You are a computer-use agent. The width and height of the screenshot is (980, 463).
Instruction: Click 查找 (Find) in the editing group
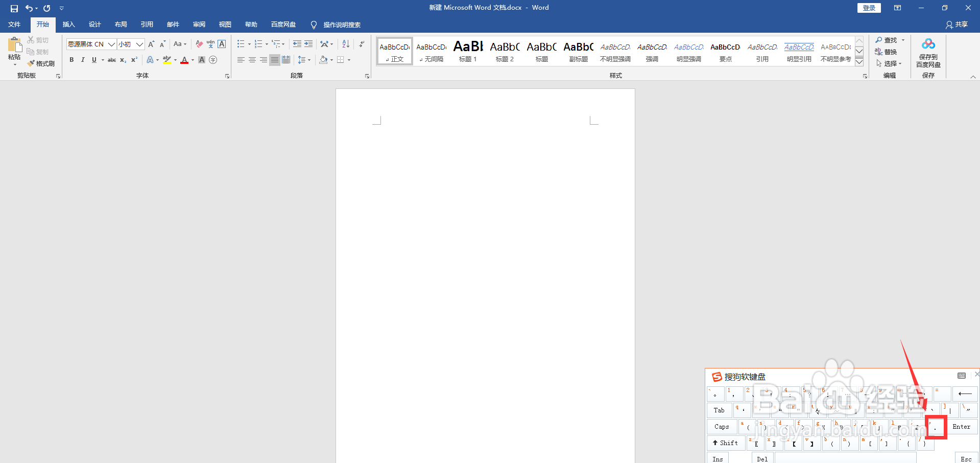[x=889, y=40]
